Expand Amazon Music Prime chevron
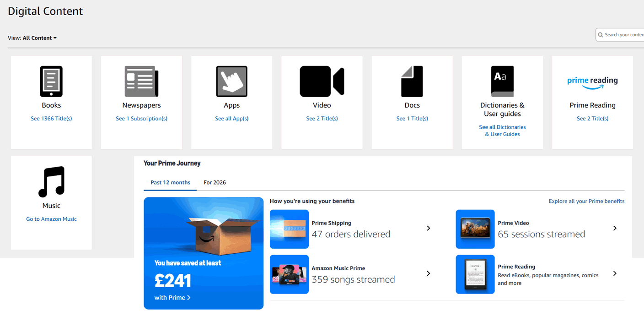 (x=428, y=273)
